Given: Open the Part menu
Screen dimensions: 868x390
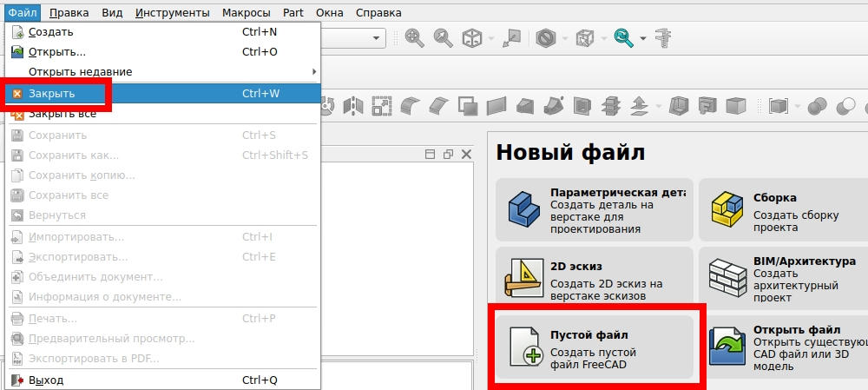Looking at the screenshot, I should pos(293,12).
